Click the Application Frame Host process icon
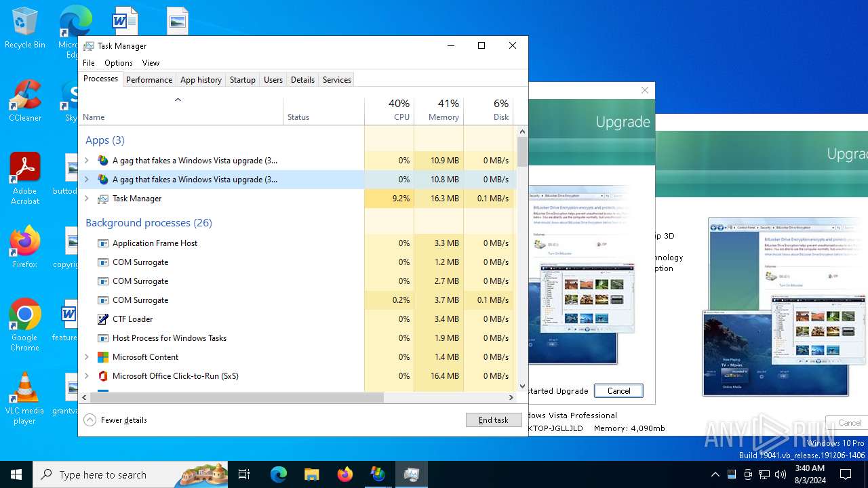 103,243
